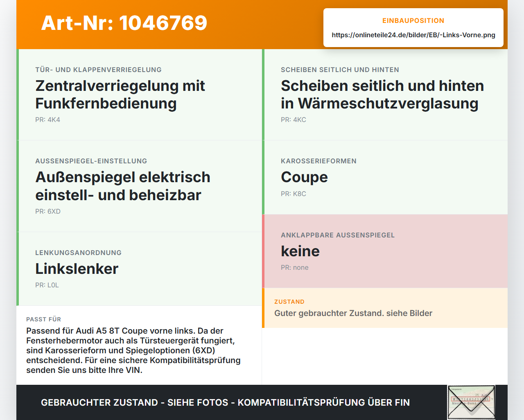This screenshot has width=524, height=420.
Task: Click the Art-Nr: 1046769 heading
Action: (x=124, y=23)
